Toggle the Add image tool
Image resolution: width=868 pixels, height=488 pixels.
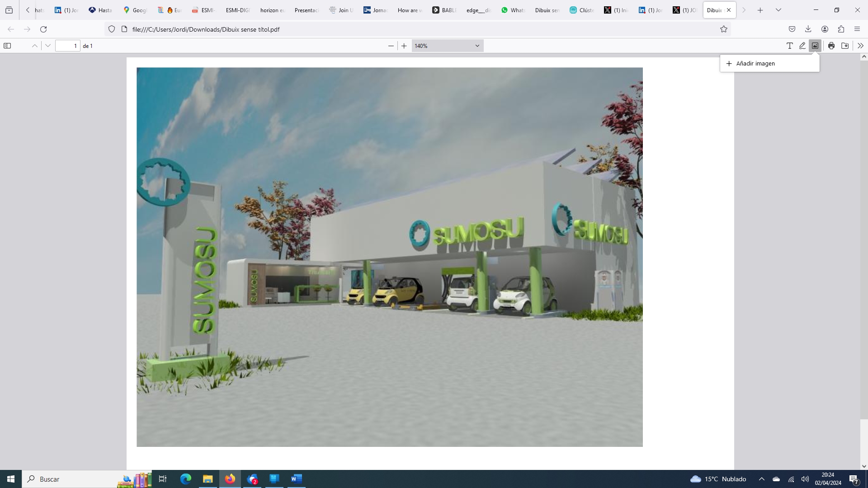click(815, 46)
